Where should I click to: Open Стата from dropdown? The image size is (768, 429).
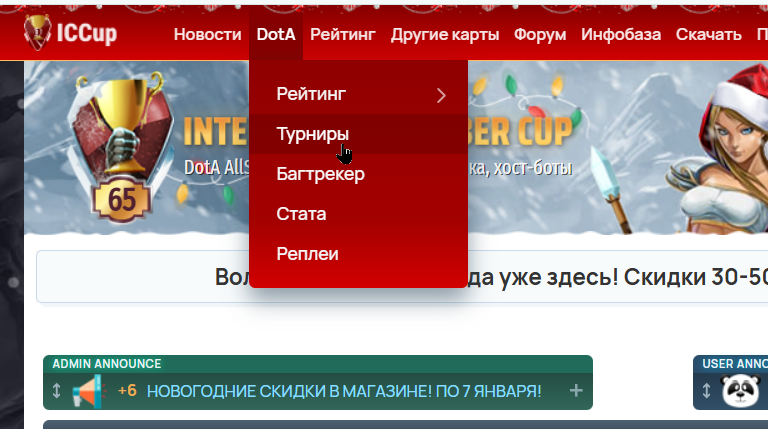pos(359,214)
